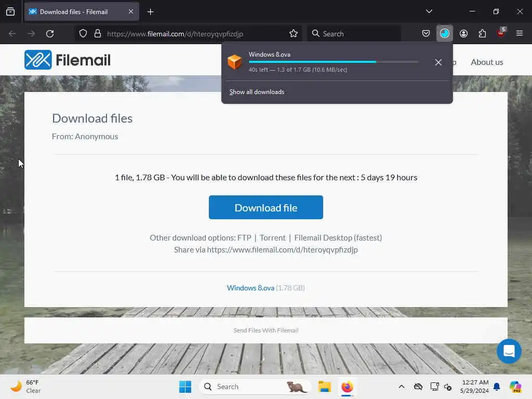Save page to Pocket icon

point(426,34)
